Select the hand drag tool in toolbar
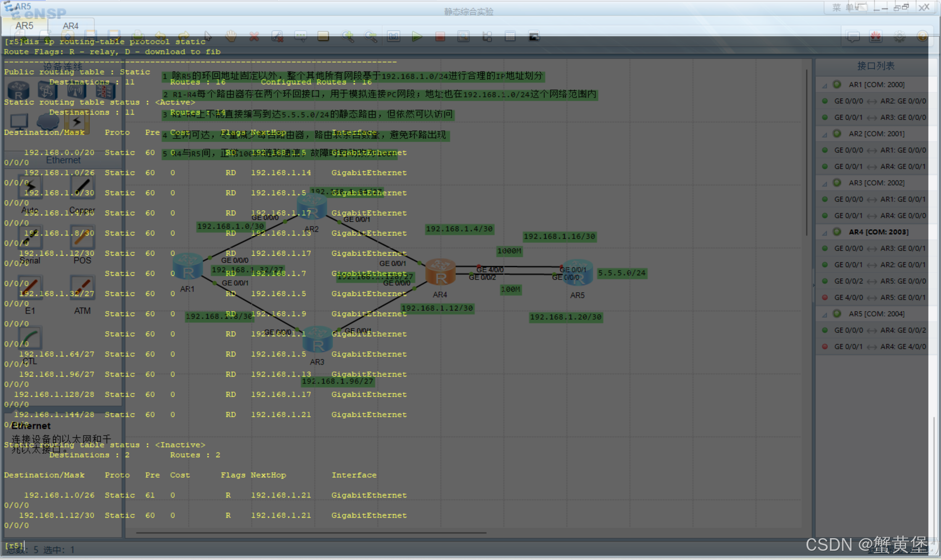 tap(231, 37)
